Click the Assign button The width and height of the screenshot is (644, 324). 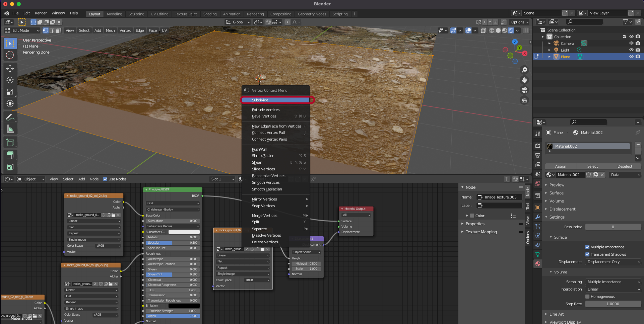(x=561, y=166)
